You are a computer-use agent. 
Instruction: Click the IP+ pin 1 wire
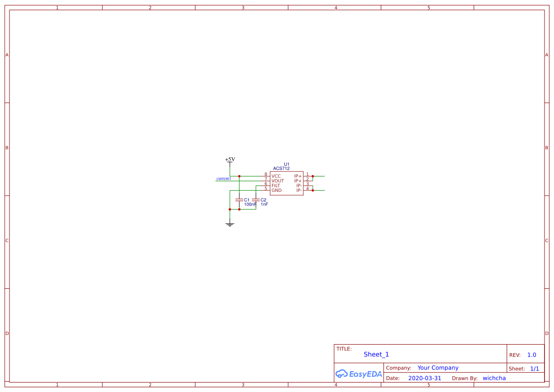(x=320, y=176)
